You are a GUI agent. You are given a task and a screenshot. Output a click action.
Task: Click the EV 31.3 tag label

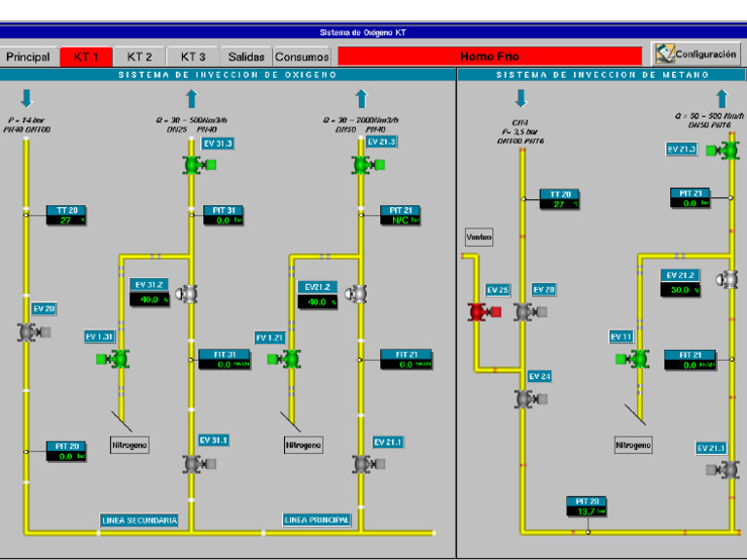tap(218, 143)
